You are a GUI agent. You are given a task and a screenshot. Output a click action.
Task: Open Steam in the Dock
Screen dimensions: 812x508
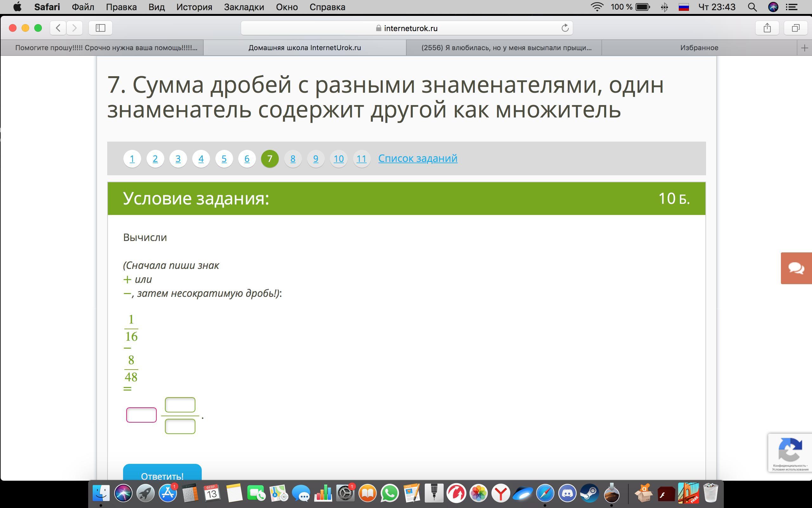[590, 493]
